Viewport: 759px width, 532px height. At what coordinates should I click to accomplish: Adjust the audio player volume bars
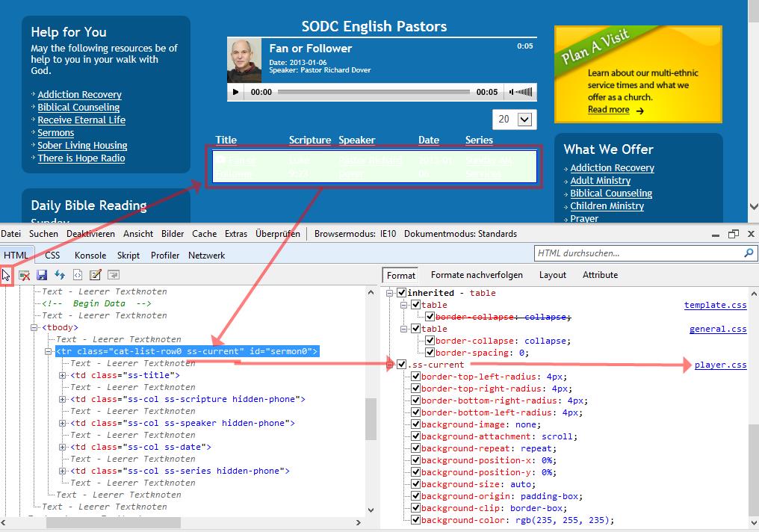524,92
